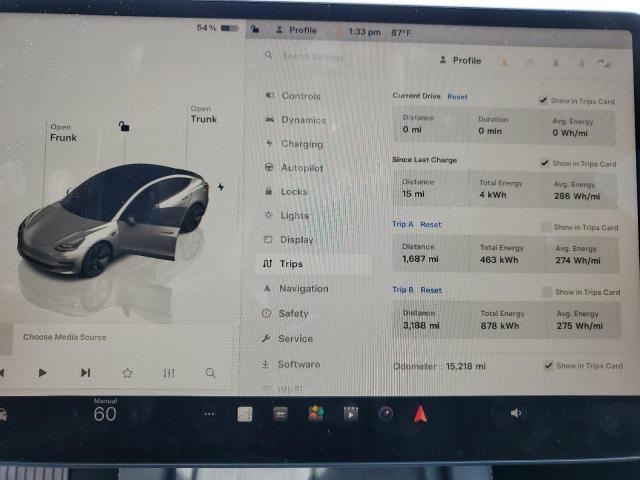Reset the Current Drive trip data

point(457,97)
